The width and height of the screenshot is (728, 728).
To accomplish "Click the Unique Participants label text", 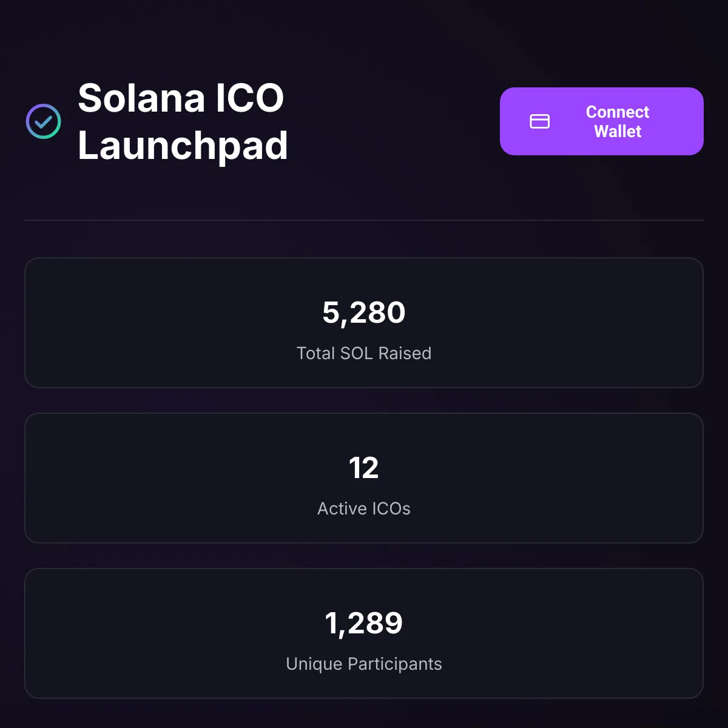I will [x=364, y=664].
